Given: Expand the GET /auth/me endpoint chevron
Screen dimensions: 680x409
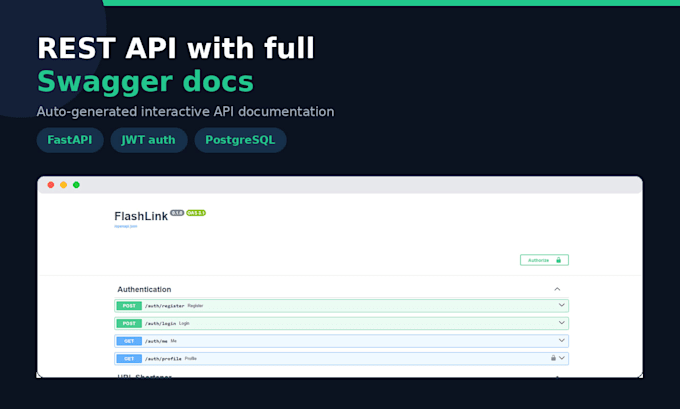Looking at the screenshot, I should coord(562,340).
